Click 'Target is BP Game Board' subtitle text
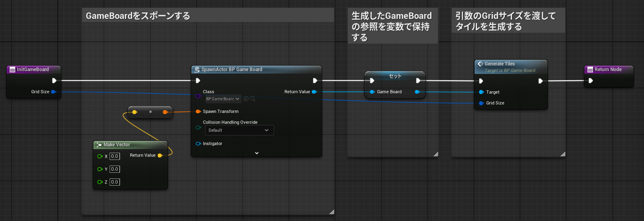 [x=510, y=70]
